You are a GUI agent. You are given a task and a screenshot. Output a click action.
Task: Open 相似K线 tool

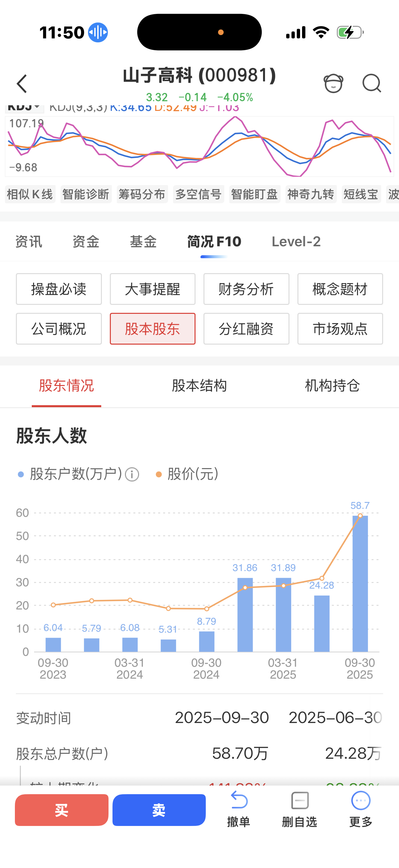click(x=30, y=194)
